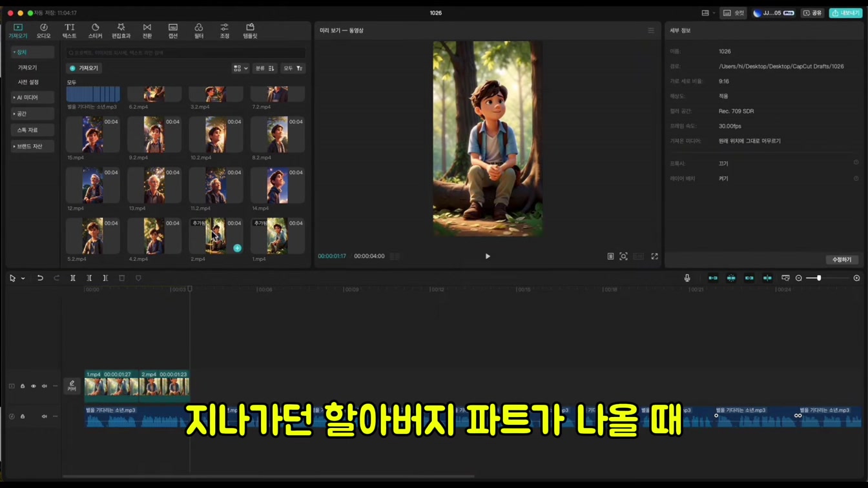Open the 전환 (Transitions) tab
868x488 pixels.
(147, 31)
